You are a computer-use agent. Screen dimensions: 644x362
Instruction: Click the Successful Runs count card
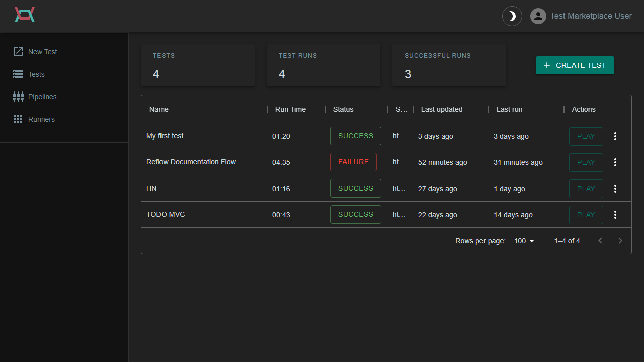coord(449,65)
